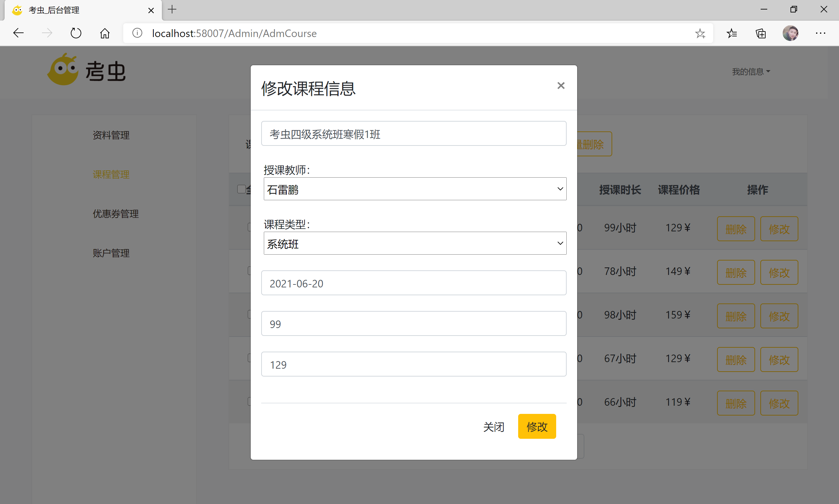Viewport: 839px width, 504px height.
Task: Click the date field showing 2021-06-20
Action: (413, 283)
